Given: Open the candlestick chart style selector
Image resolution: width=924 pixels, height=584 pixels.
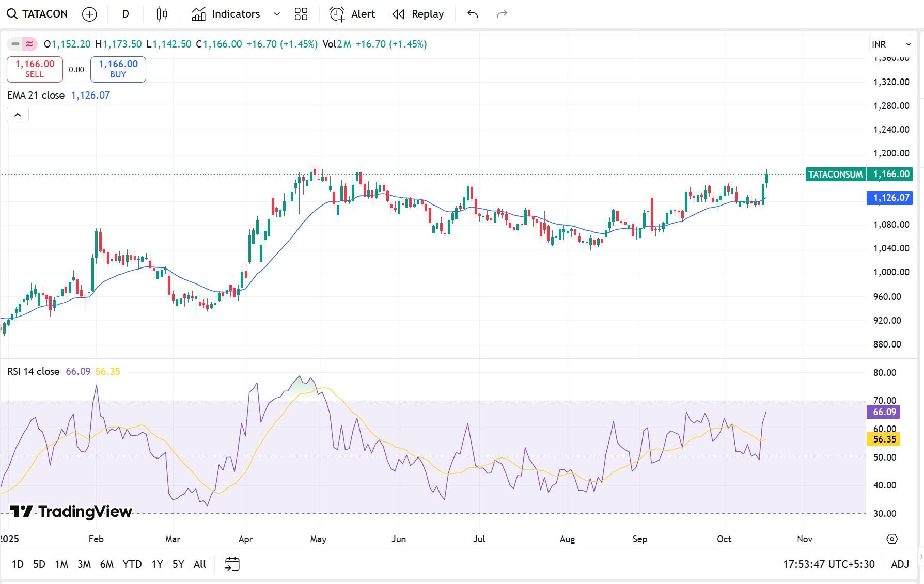Looking at the screenshot, I should [162, 14].
